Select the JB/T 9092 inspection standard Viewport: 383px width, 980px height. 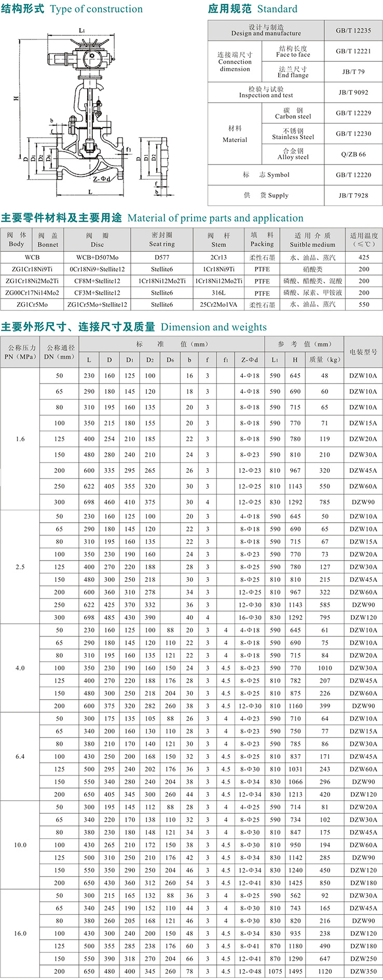point(353,92)
